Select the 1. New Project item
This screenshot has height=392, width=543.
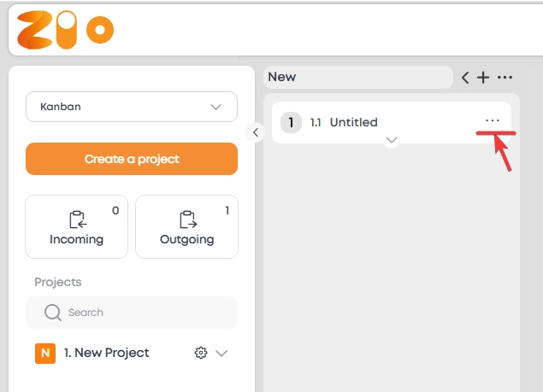coord(107,353)
